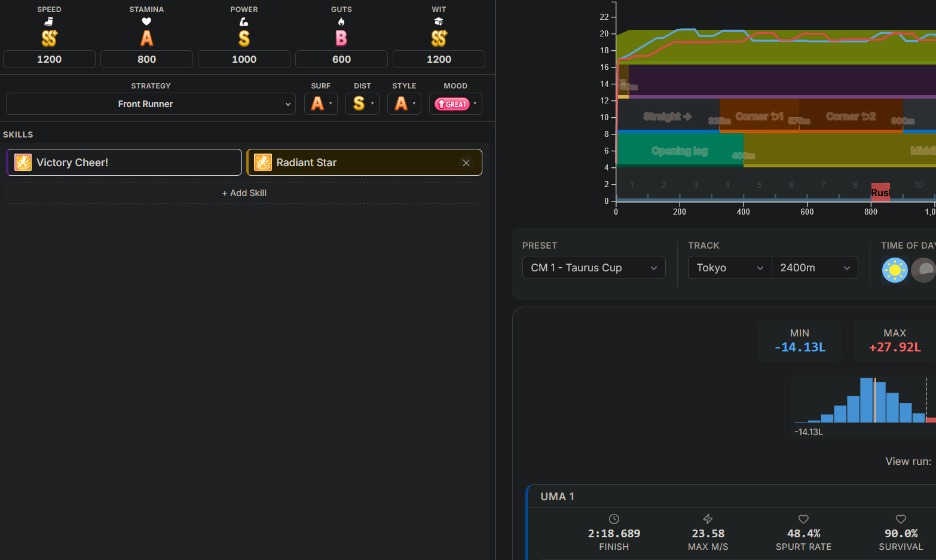
Task: Click the S rank badge under Power
Action: coord(244,38)
